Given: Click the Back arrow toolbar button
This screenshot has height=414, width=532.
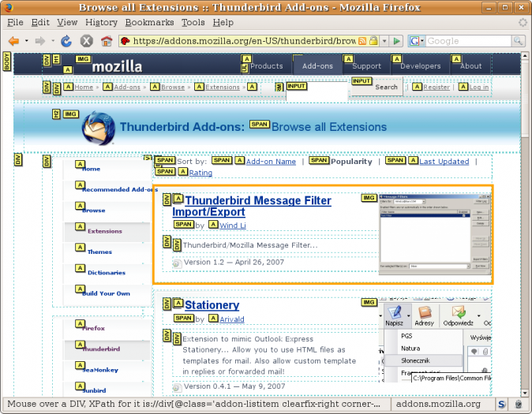Looking at the screenshot, I should 14,41.
